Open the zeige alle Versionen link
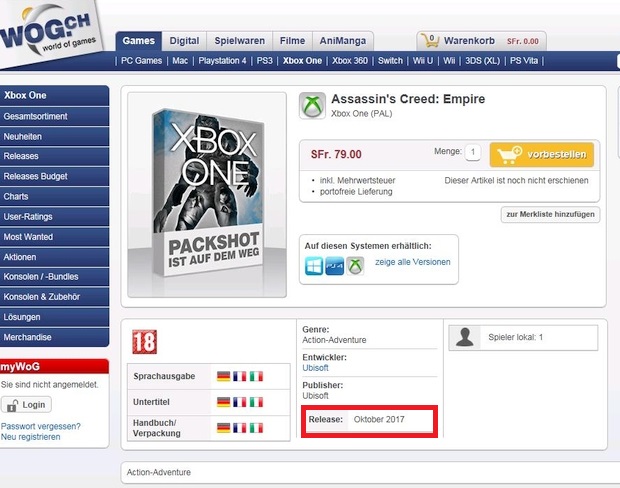 (x=413, y=262)
